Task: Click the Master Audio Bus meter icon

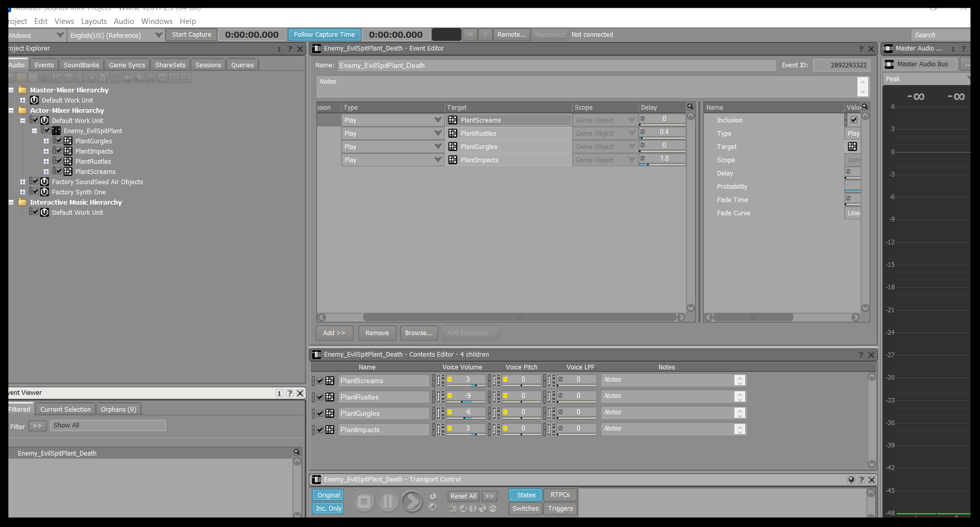Action: pos(890,64)
